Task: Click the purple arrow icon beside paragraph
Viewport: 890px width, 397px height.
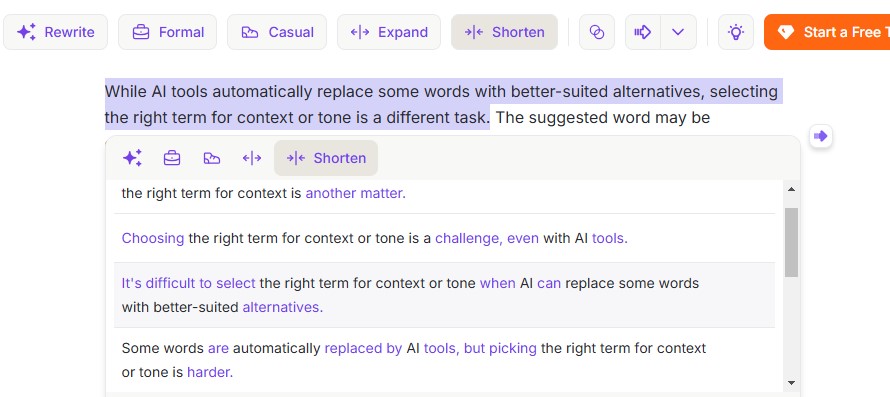Action: point(821,136)
